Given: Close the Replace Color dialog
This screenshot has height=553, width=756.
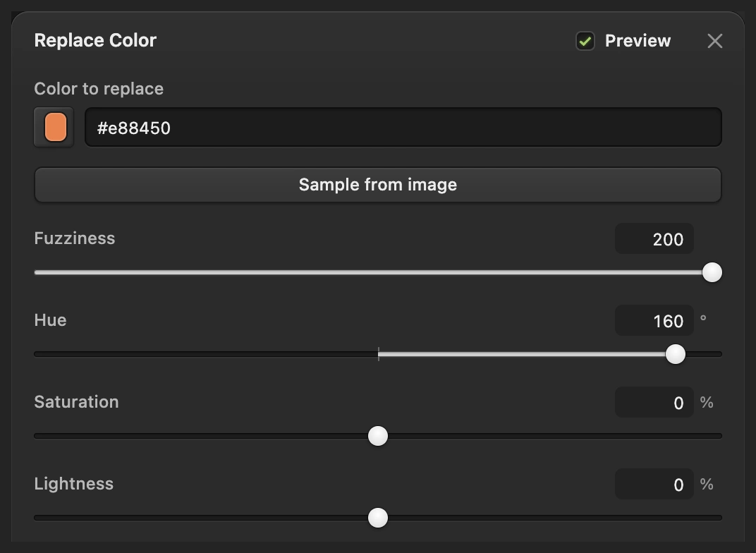Looking at the screenshot, I should 714,41.
